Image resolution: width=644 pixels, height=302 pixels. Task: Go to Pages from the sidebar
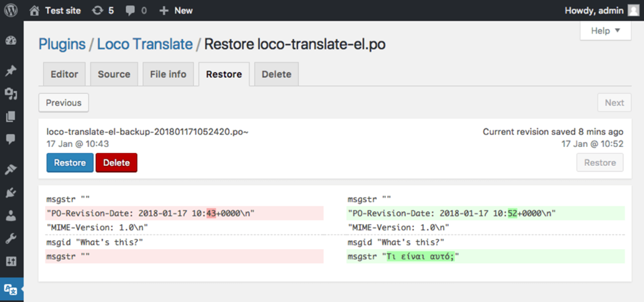(x=11, y=117)
